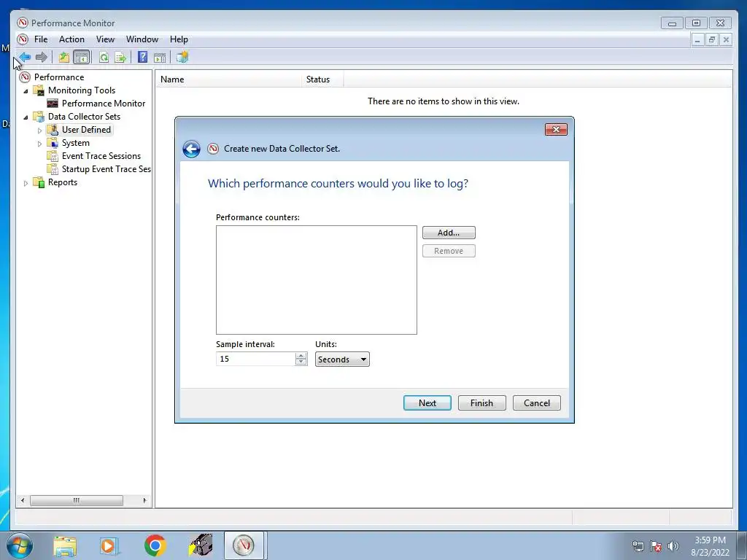The width and height of the screenshot is (747, 560).
Task: Open Google Chrome from taskbar
Action: tap(155, 545)
